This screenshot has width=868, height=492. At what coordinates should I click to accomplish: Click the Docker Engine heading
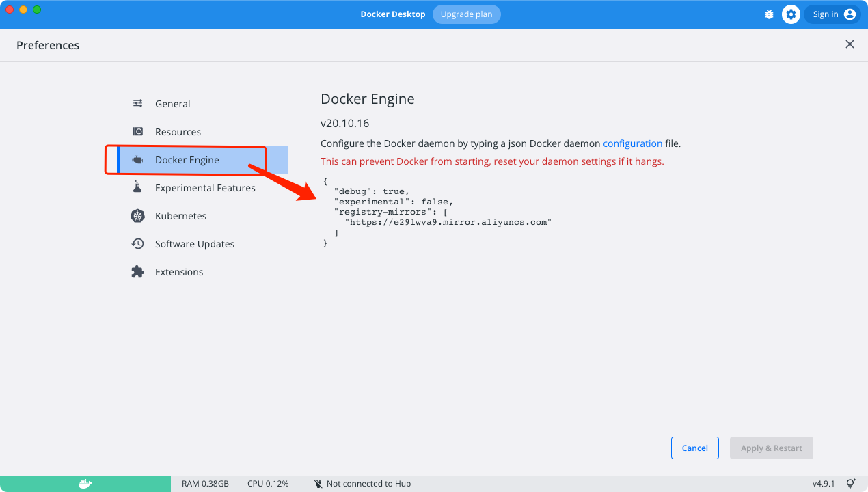368,99
